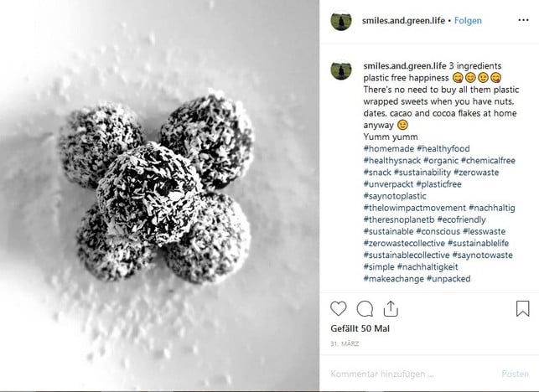
Task: Open the #unpacked hashtag
Action: click(448, 279)
